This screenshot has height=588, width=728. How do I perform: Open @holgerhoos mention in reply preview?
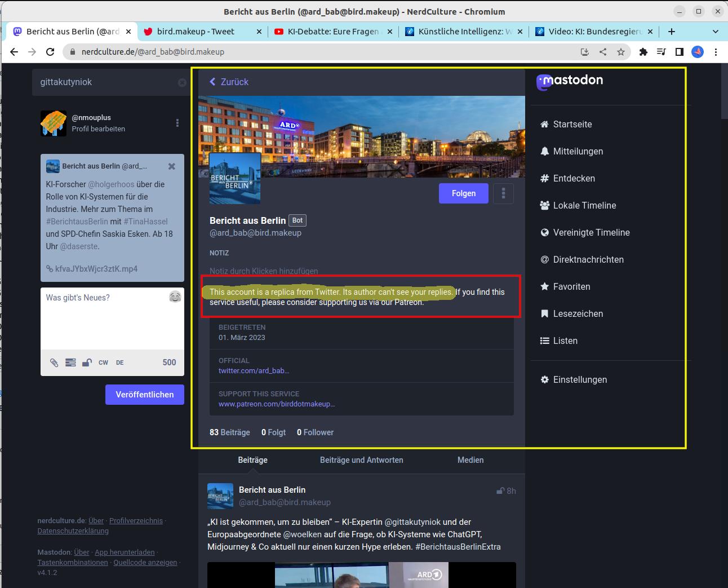point(111,184)
